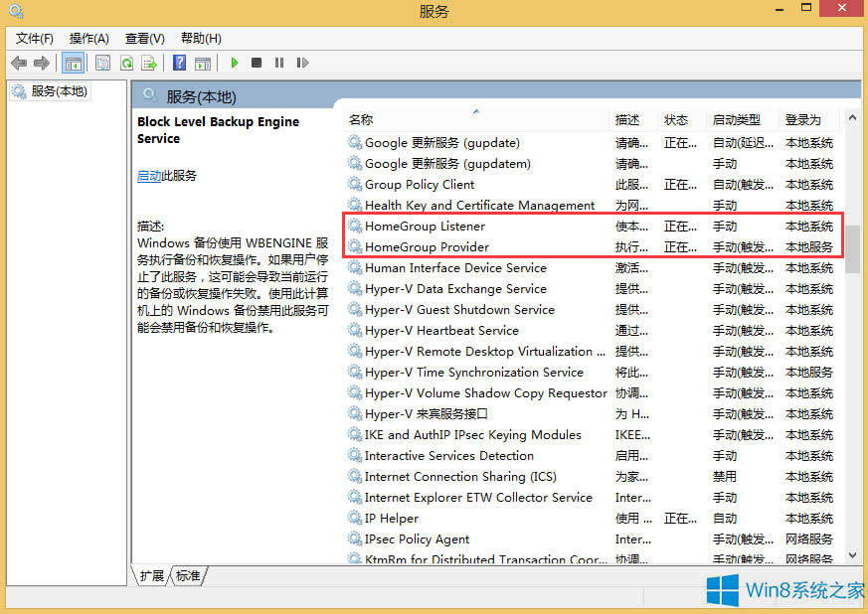Start the service with the green play icon
The image size is (868, 614).
[234, 63]
